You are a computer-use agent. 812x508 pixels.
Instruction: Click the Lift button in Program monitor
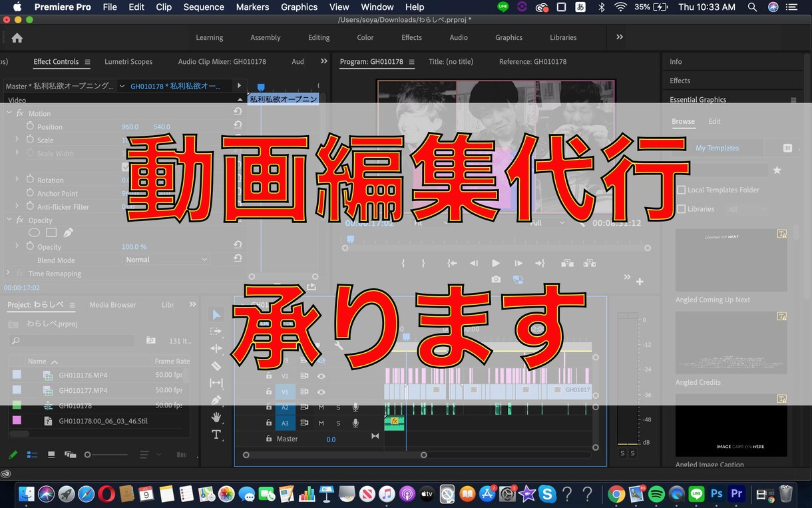click(567, 263)
